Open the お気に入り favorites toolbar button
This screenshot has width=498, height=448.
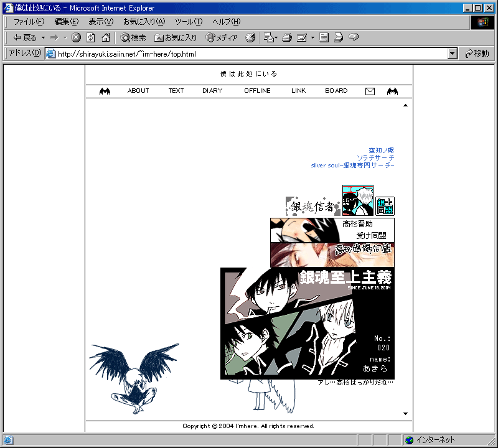click(x=176, y=38)
